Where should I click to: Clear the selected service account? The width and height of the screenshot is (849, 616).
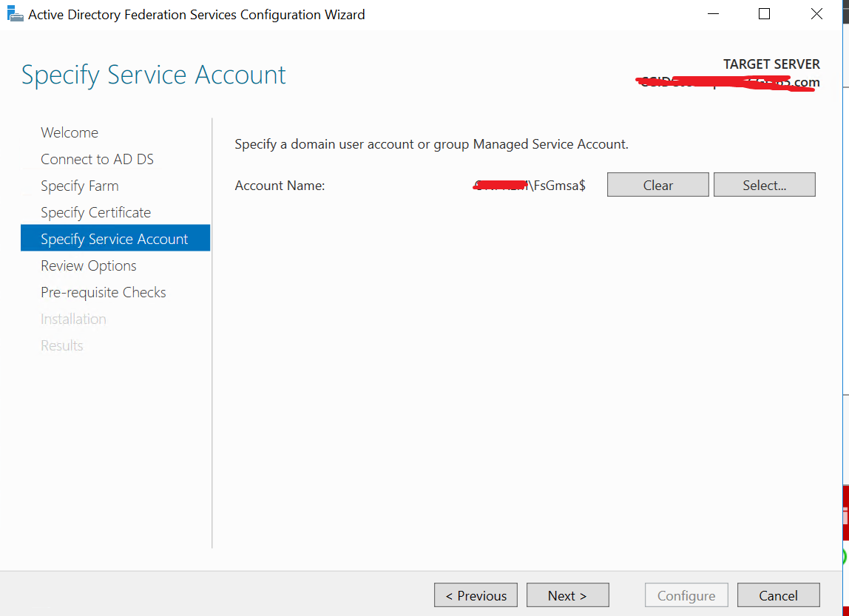click(657, 185)
